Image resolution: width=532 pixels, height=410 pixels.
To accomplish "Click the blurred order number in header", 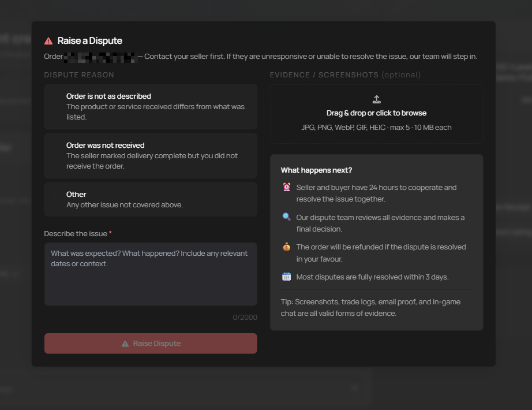I will coord(99,57).
